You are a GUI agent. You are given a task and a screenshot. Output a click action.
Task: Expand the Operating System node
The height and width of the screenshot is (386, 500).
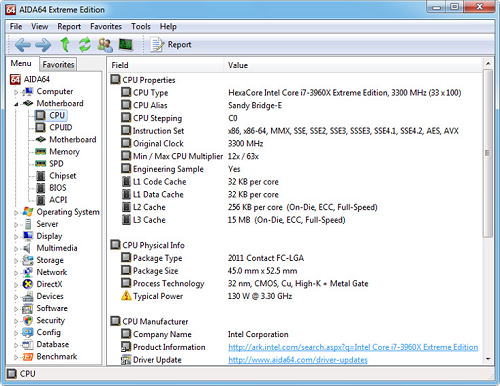pyautogui.click(x=16, y=212)
